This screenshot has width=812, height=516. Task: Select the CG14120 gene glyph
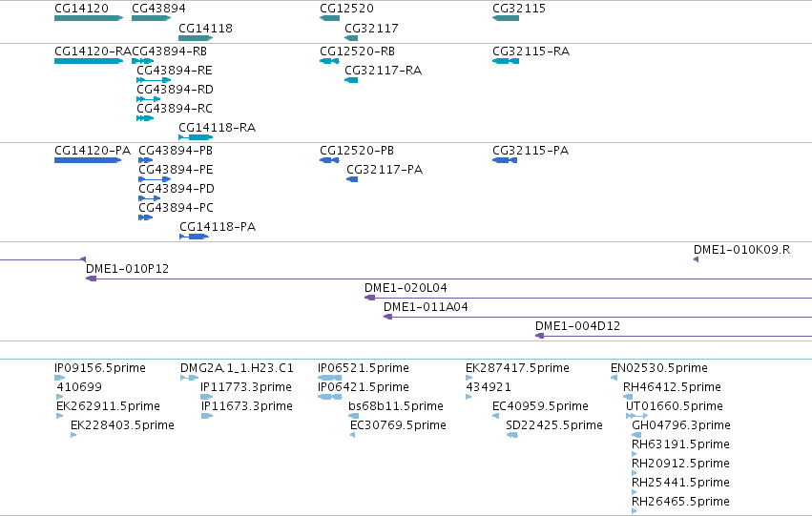(x=89, y=18)
